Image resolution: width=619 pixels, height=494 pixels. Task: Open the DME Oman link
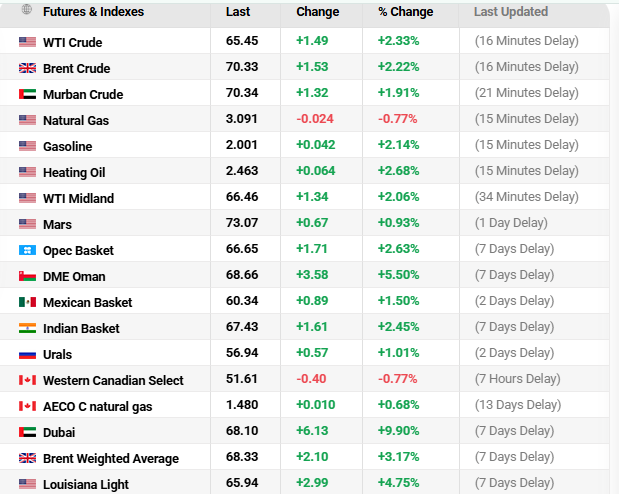coord(74,276)
